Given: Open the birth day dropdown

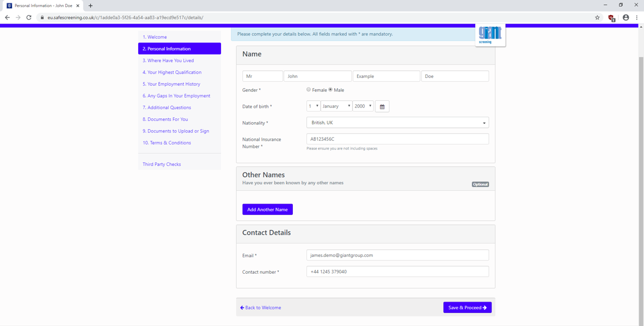Looking at the screenshot, I should click(x=313, y=106).
